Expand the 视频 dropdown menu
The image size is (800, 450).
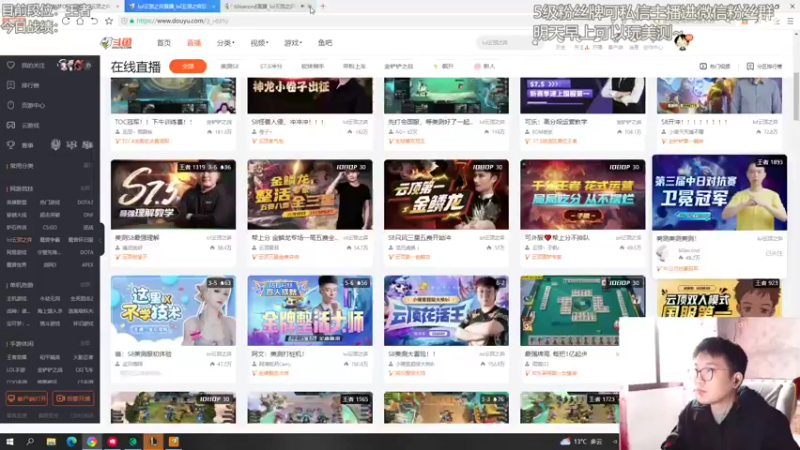(259, 43)
